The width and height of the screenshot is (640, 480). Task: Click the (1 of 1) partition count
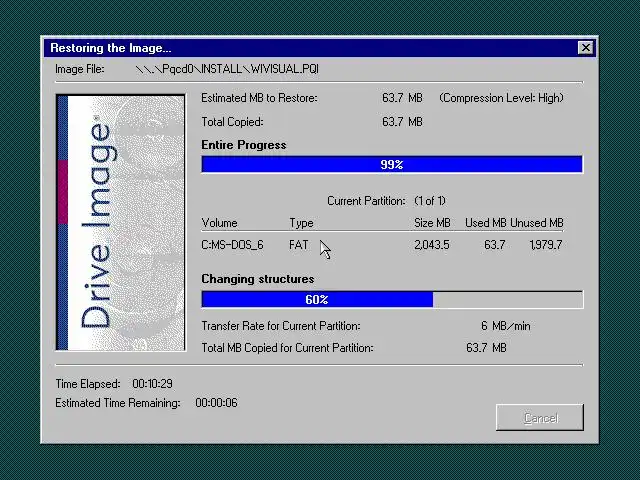coord(430,201)
